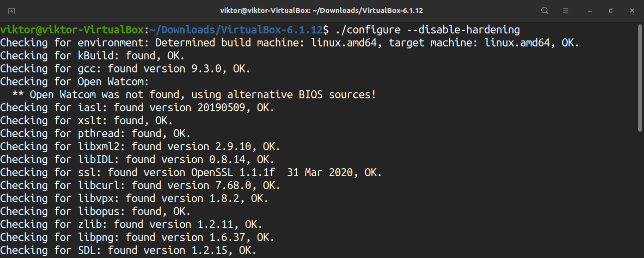The height and width of the screenshot is (258, 644).
Task: Click the SDL version 1.2.15 line
Action: [129, 251]
